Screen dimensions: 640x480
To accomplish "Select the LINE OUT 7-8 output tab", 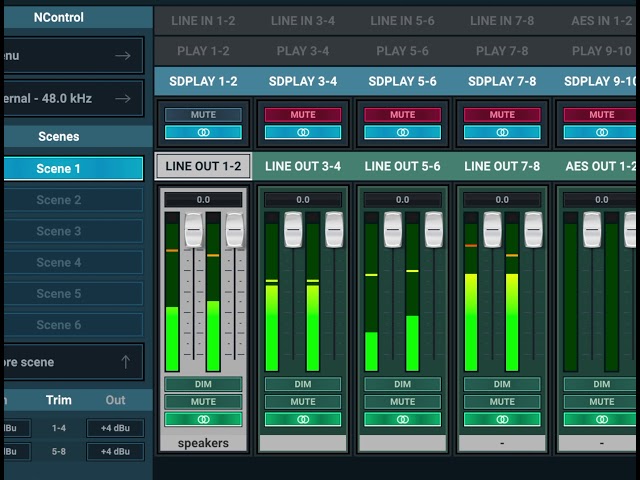I will pos(502,166).
